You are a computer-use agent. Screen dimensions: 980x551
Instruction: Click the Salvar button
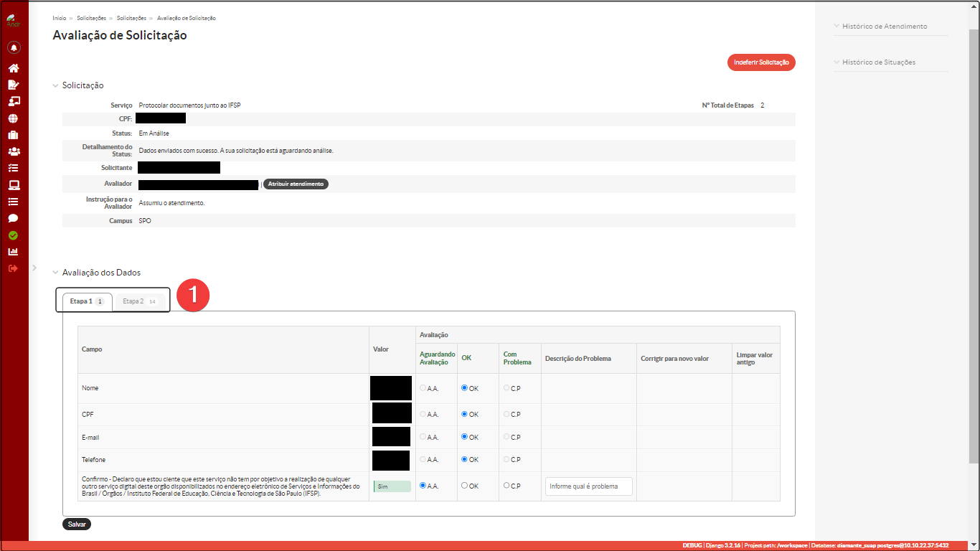click(77, 524)
